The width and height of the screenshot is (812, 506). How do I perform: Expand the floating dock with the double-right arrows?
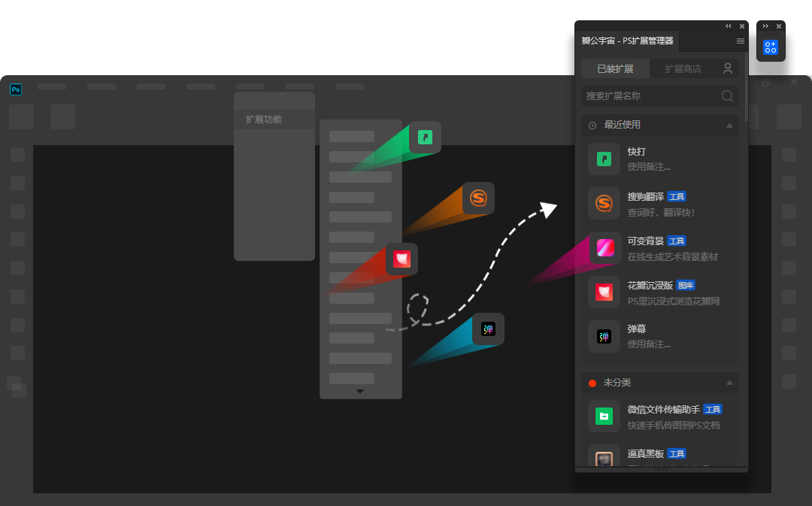point(765,26)
